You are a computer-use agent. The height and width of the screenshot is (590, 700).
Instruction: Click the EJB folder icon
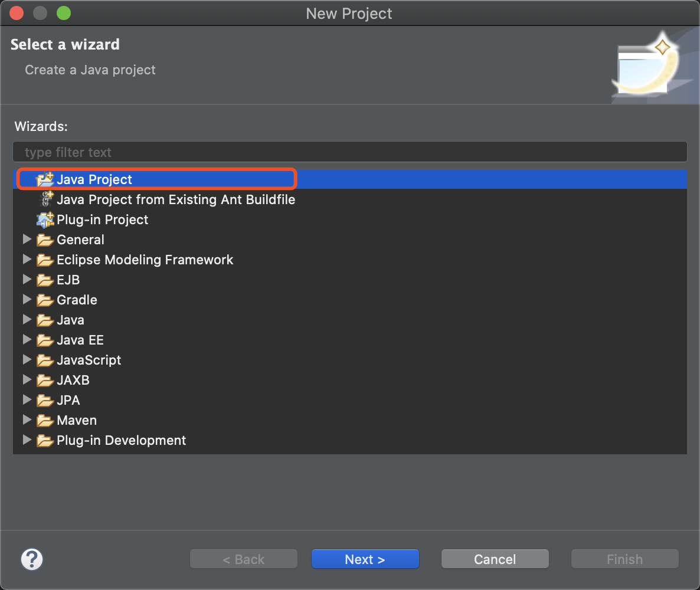click(45, 280)
